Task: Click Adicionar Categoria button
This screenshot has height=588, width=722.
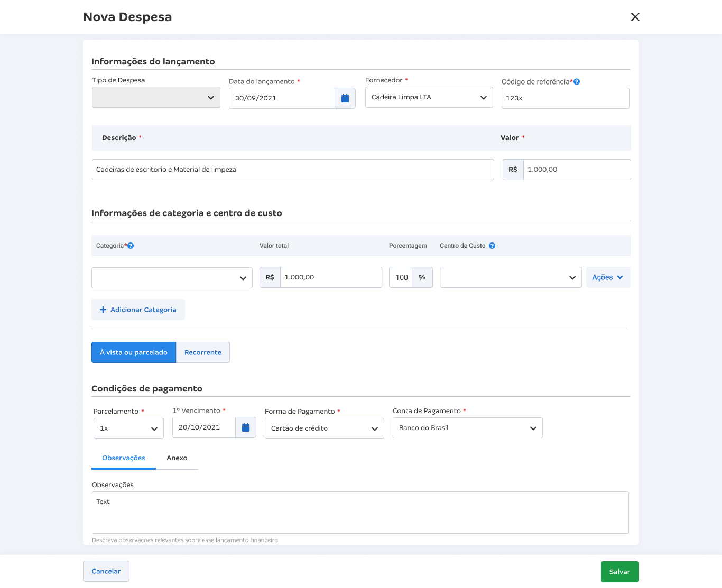Action: (x=138, y=310)
